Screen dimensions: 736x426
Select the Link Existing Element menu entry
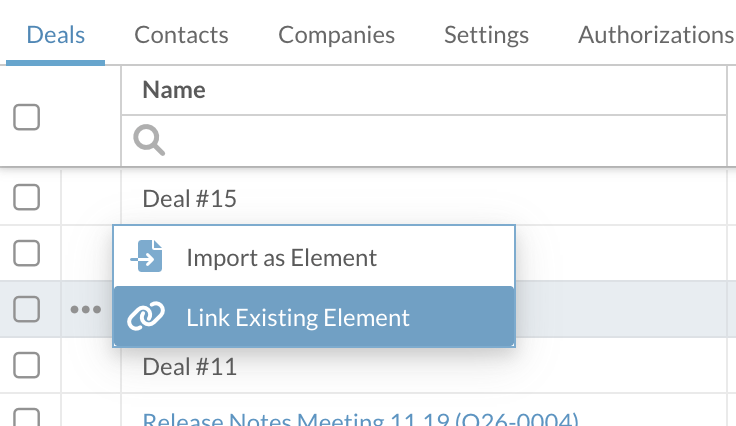298,317
